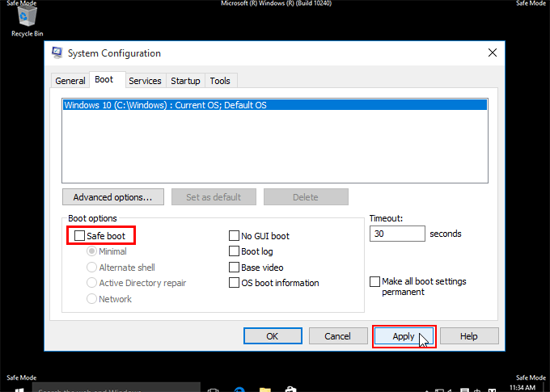The image size is (550, 392).
Task: Close the System Configuration window
Action: point(492,53)
